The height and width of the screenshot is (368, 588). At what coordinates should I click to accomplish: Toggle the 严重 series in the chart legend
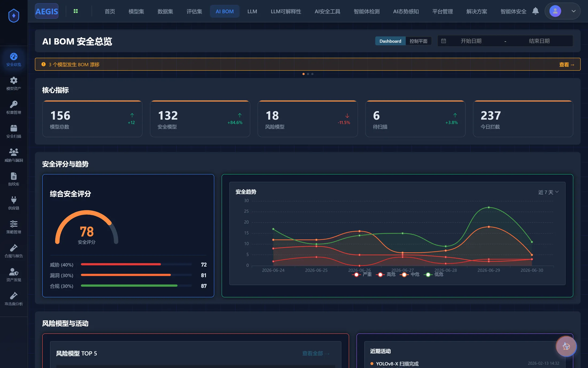[362, 274]
